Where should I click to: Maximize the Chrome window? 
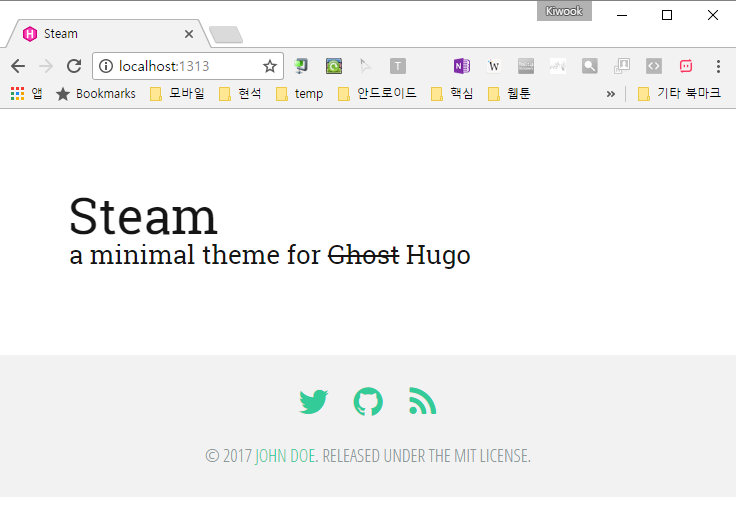coord(667,15)
